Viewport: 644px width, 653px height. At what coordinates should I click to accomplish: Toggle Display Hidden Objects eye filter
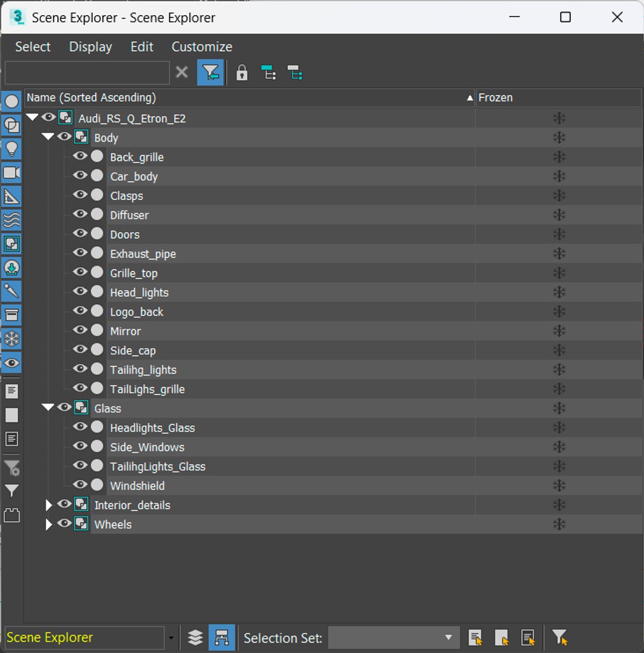pos(11,363)
